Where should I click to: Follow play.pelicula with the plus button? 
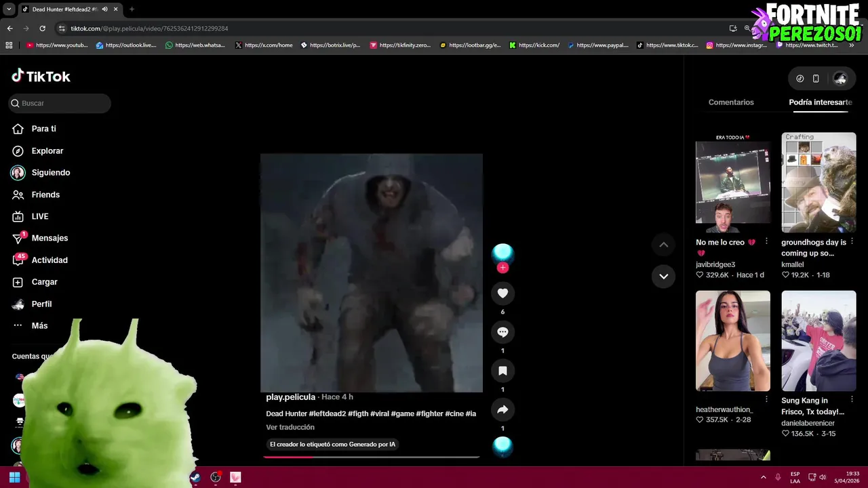pos(502,268)
